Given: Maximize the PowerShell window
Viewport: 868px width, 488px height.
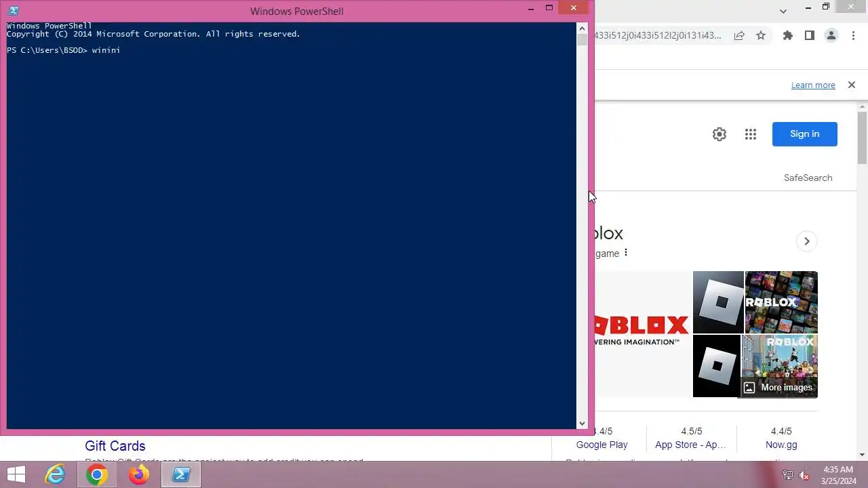Looking at the screenshot, I should tap(549, 8).
